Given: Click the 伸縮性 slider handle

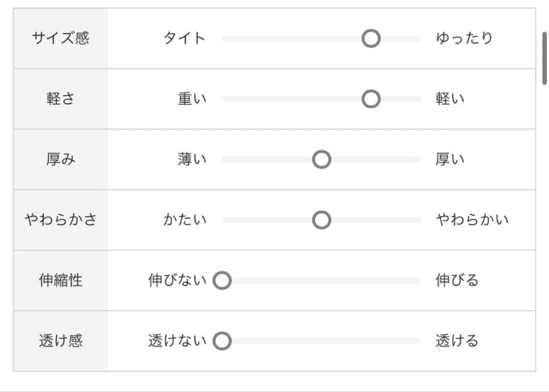Looking at the screenshot, I should tap(222, 280).
